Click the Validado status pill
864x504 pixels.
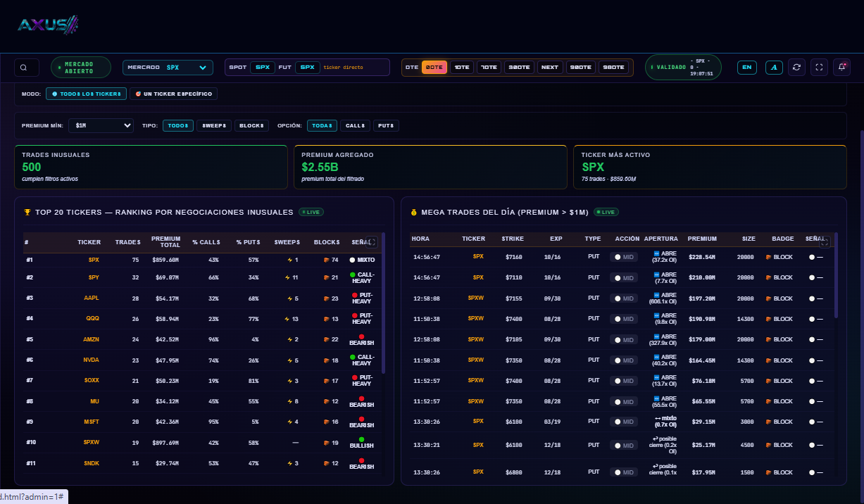(x=684, y=68)
